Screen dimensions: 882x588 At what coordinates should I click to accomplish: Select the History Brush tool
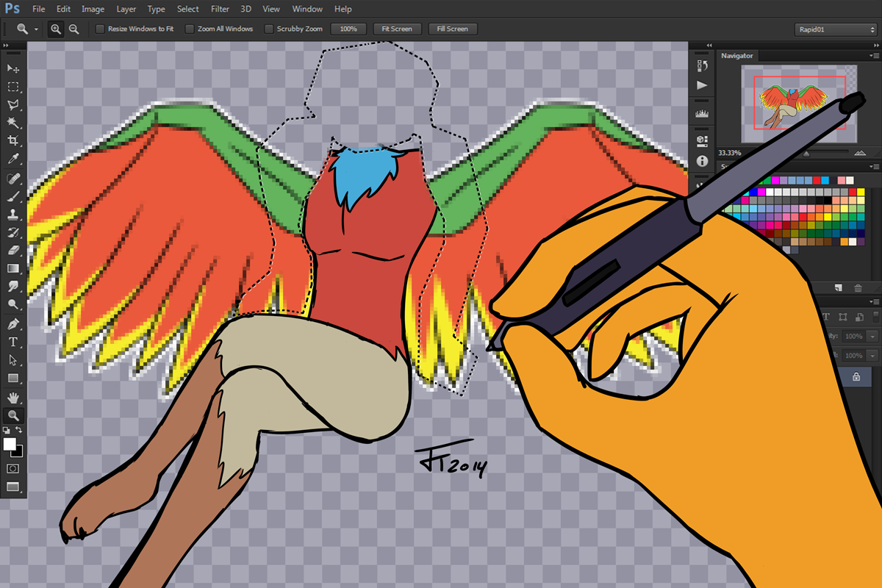point(13,232)
